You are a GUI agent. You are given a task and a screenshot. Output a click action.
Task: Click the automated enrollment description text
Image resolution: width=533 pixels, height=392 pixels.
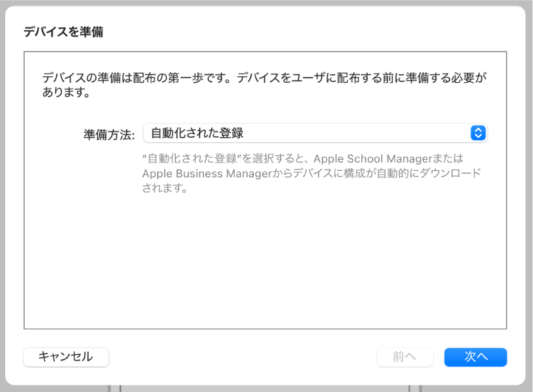[x=313, y=173]
